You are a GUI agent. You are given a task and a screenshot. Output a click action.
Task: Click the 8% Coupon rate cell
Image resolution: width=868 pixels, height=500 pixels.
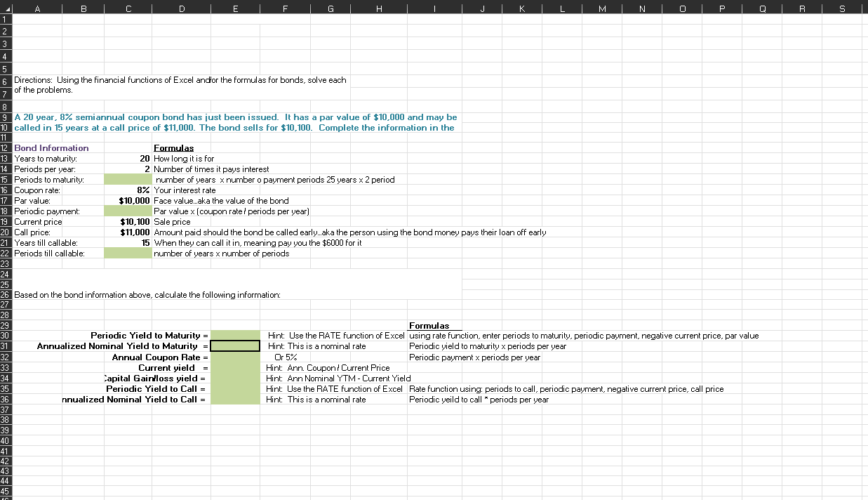[128, 190]
